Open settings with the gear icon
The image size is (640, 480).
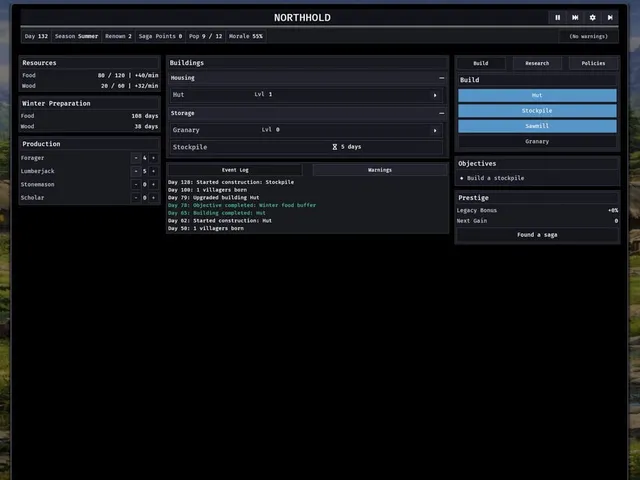[x=593, y=18]
